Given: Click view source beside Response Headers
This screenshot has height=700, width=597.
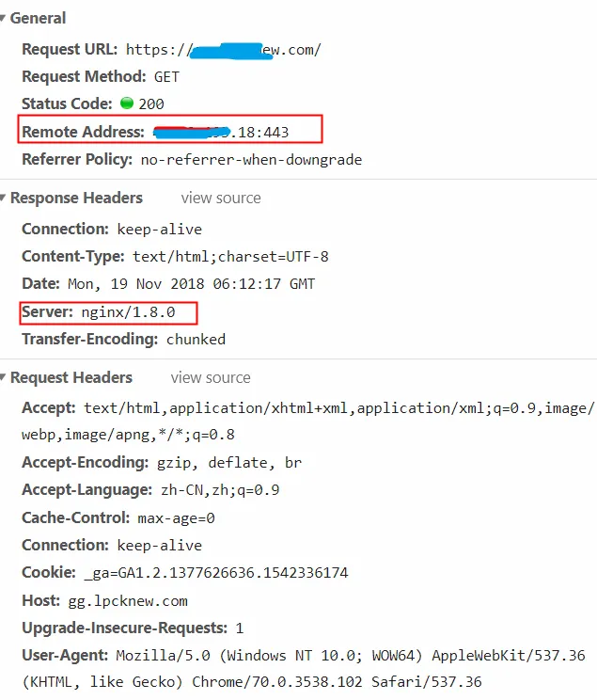Looking at the screenshot, I should (x=221, y=198).
